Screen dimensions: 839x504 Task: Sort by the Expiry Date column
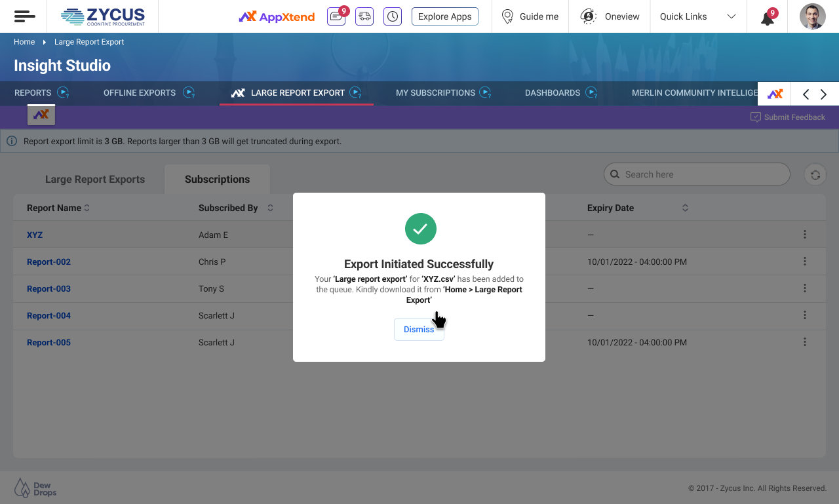pos(685,208)
